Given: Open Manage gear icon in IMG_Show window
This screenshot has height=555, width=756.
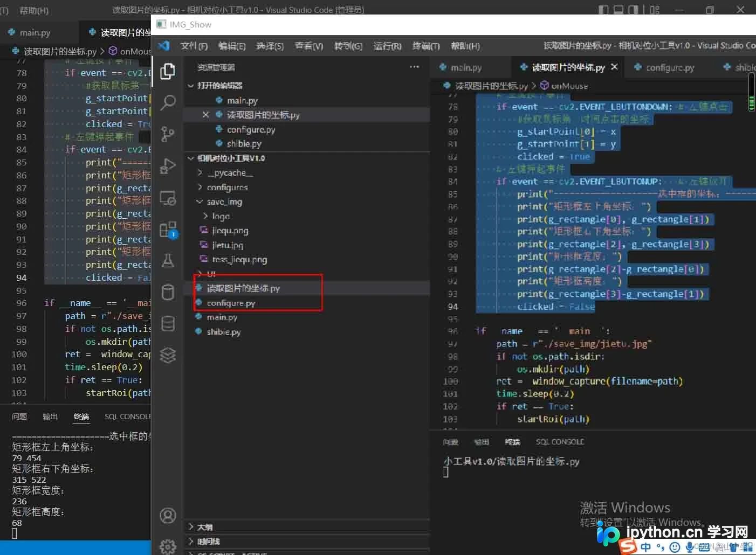Looking at the screenshot, I should pos(168,546).
